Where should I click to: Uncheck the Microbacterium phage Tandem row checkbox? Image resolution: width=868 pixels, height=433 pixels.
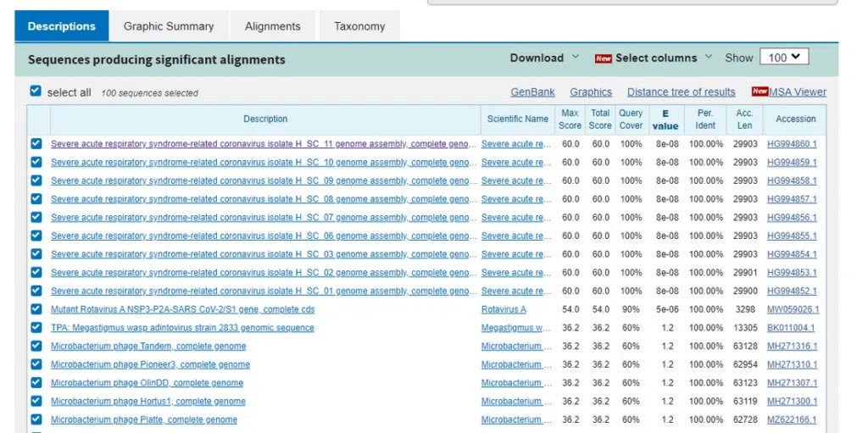(36, 346)
